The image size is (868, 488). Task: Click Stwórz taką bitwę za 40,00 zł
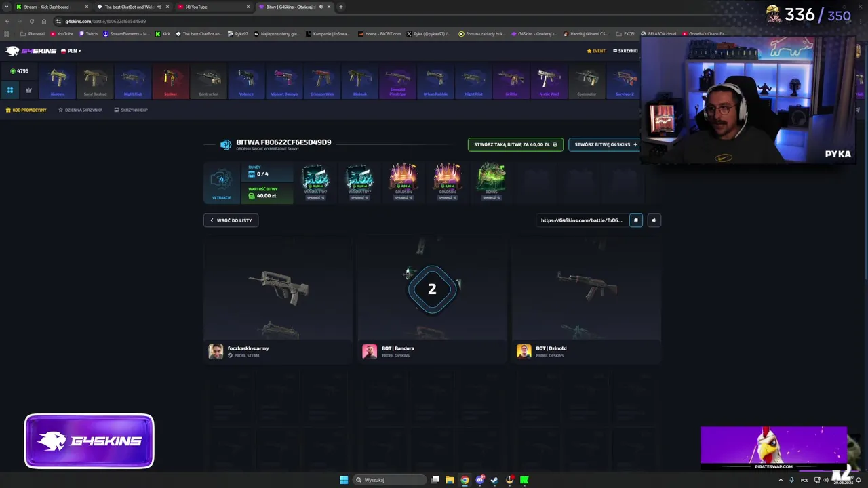pos(515,144)
